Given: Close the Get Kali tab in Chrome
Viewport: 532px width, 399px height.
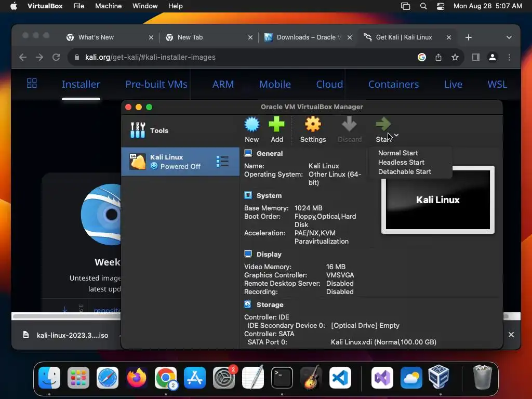Looking at the screenshot, I should [x=448, y=37].
